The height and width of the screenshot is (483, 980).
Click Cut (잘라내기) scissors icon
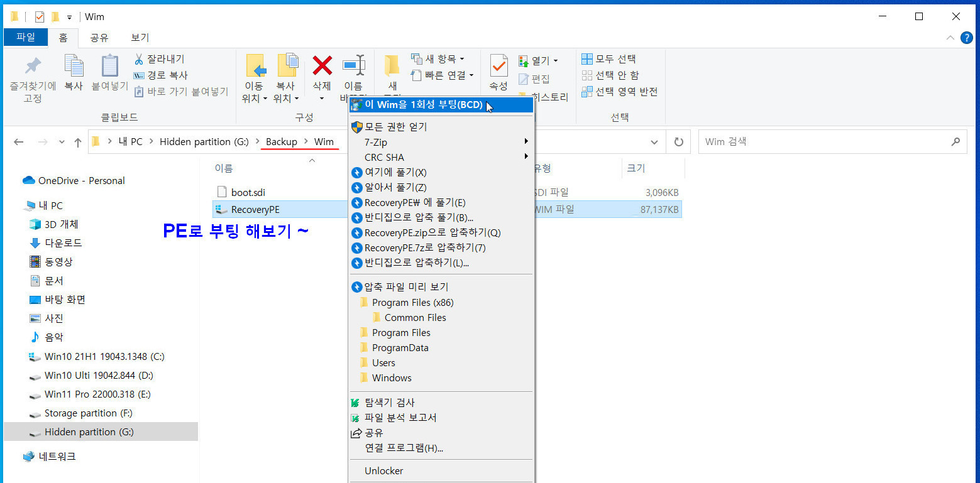tap(139, 59)
